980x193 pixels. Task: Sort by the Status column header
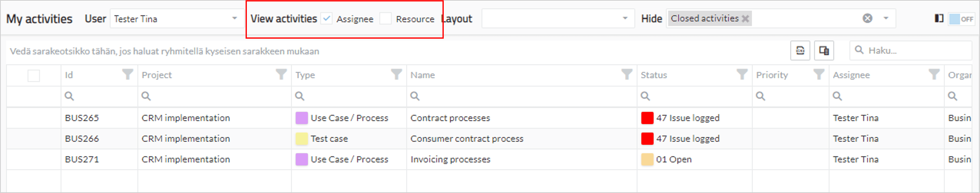654,75
